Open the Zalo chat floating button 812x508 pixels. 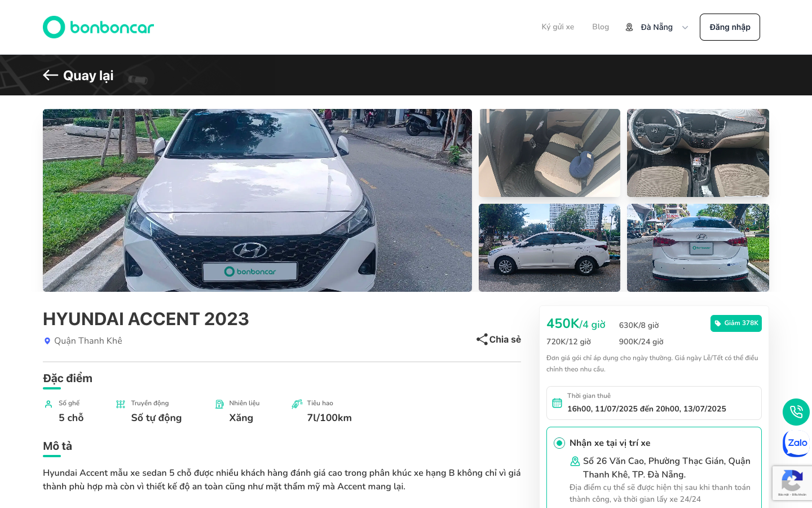click(796, 444)
